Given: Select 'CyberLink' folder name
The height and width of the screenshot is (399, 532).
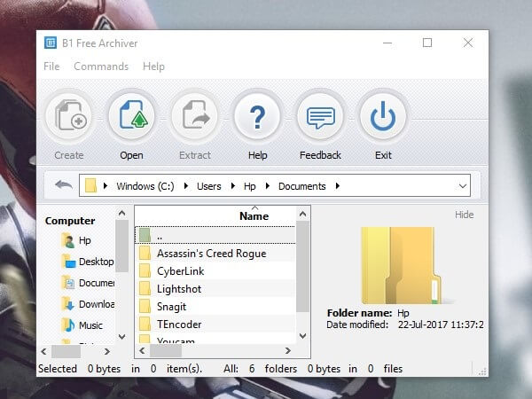Looking at the screenshot, I should (181, 271).
